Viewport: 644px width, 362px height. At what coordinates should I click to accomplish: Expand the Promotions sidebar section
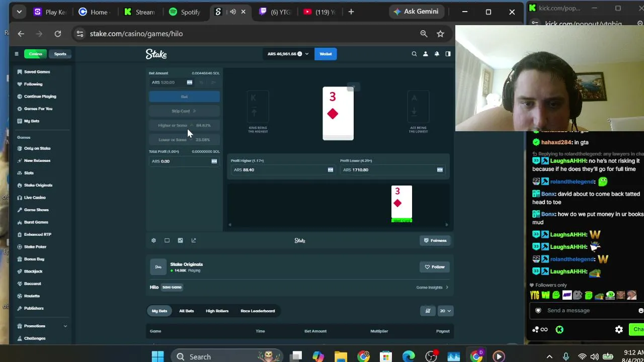click(42, 326)
